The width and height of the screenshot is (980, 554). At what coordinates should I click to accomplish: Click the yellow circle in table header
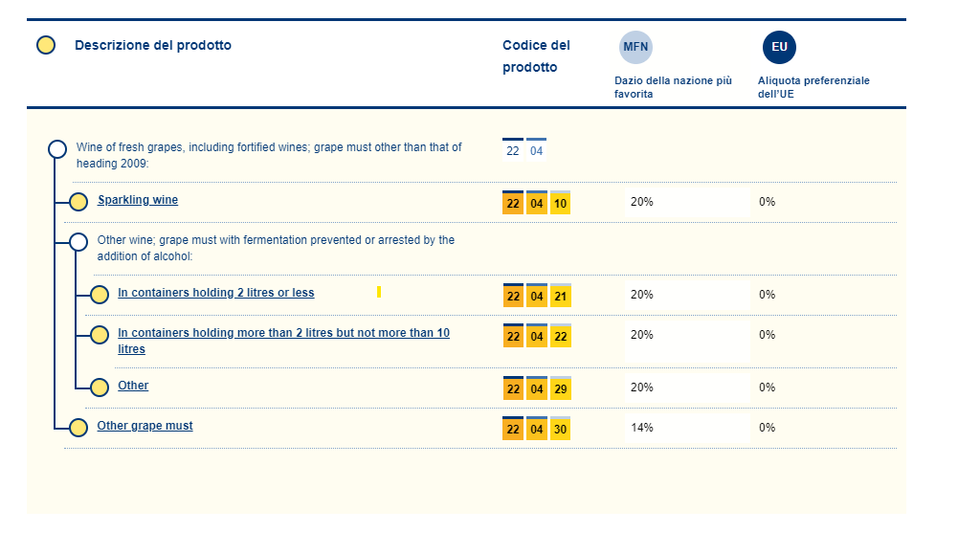45,45
